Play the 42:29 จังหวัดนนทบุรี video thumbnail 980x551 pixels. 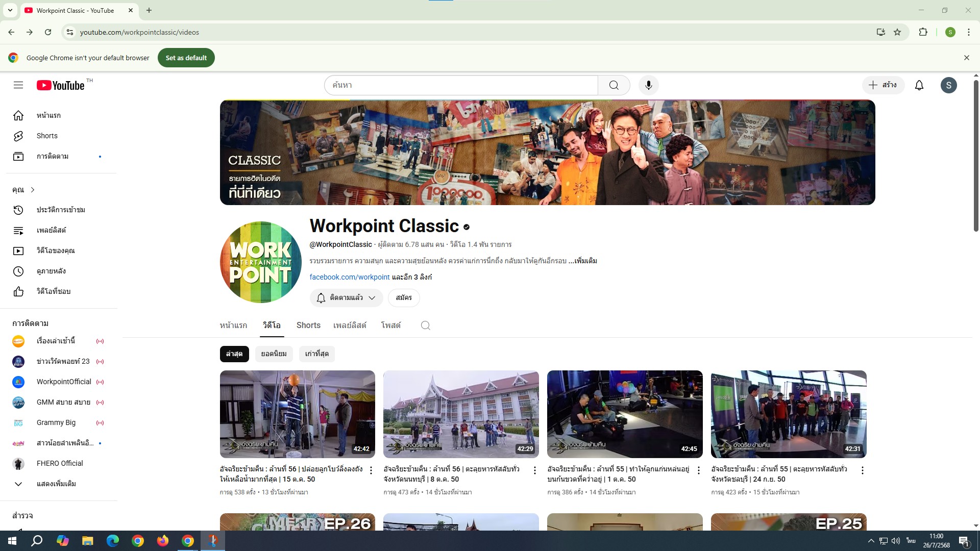coord(461,414)
